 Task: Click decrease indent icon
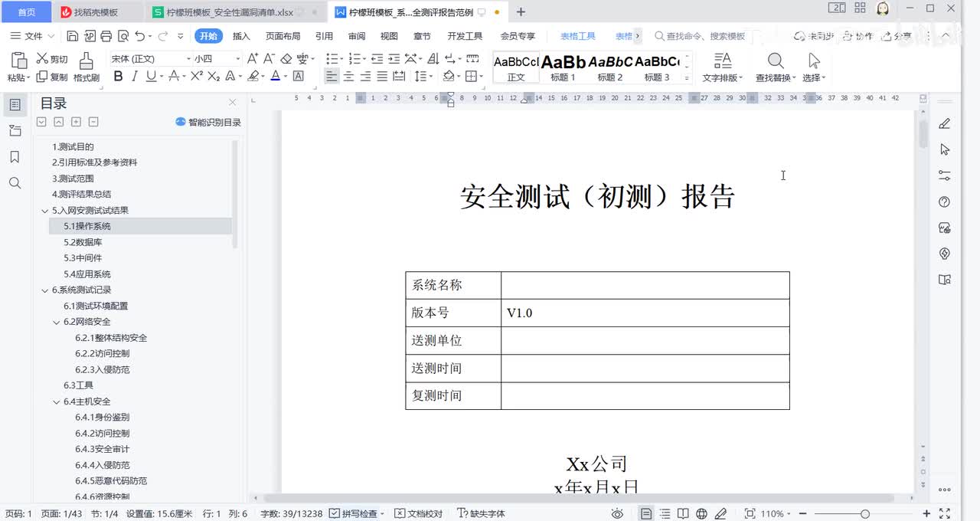click(x=377, y=58)
